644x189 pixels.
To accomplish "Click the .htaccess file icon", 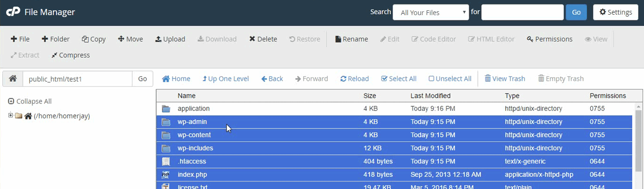I will pos(166,162).
